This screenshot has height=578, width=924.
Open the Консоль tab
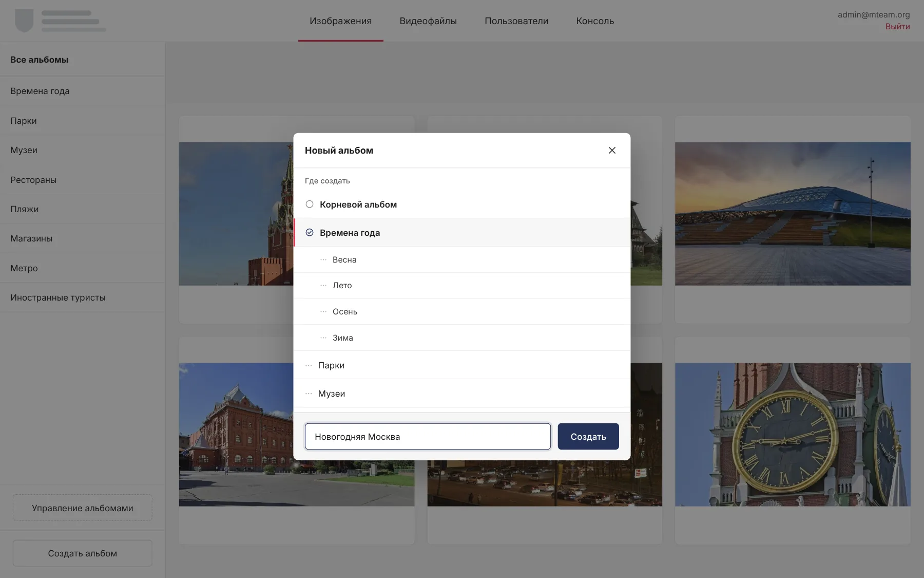coord(595,21)
